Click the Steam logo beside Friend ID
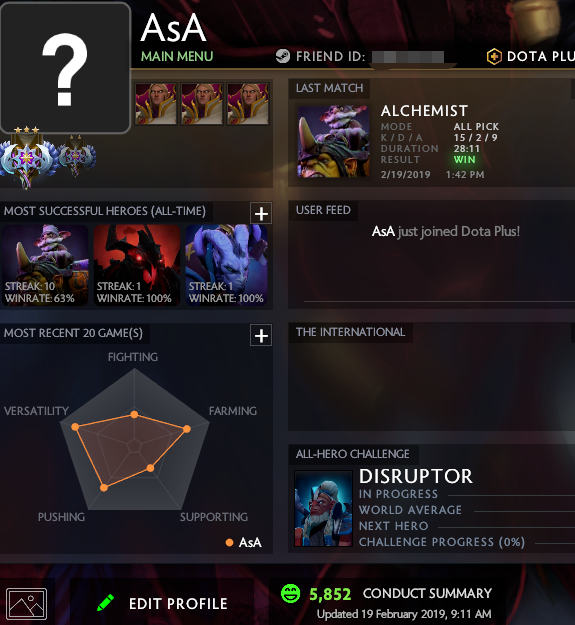 283,56
